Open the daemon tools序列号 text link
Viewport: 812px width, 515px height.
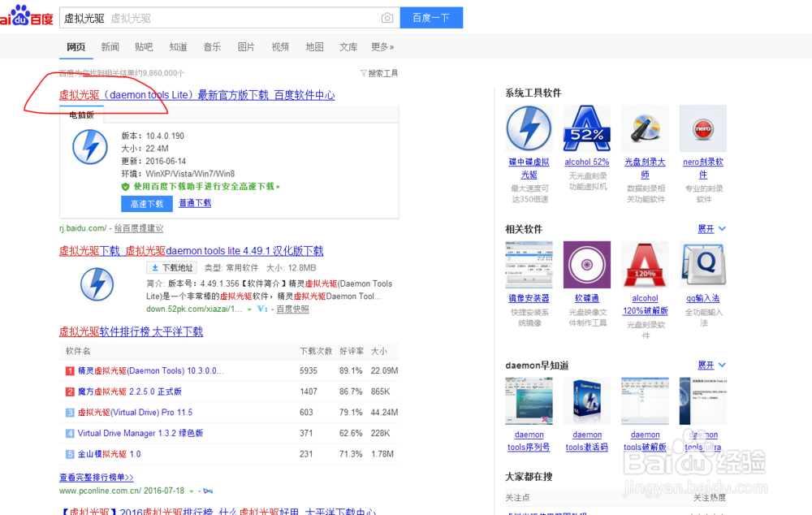pyautogui.click(x=529, y=441)
